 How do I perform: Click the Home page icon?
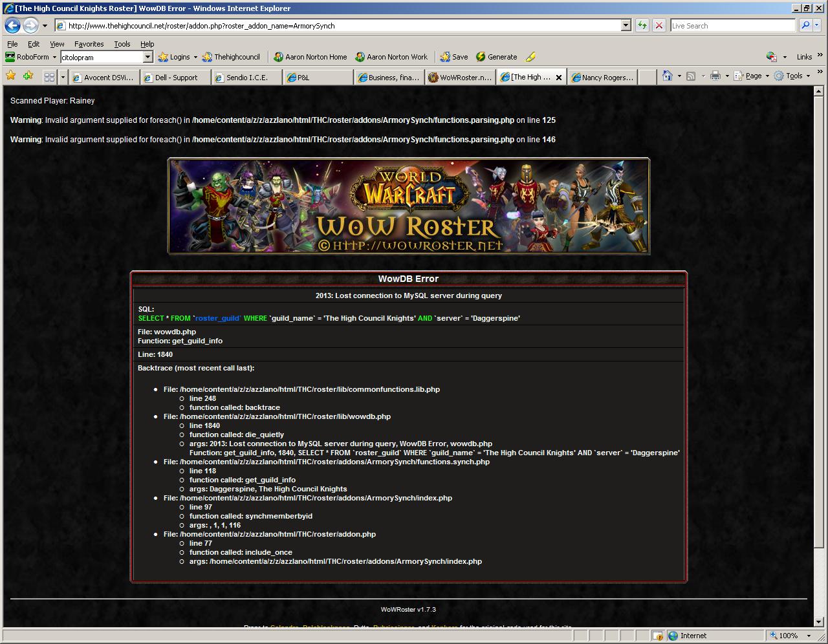coord(668,76)
